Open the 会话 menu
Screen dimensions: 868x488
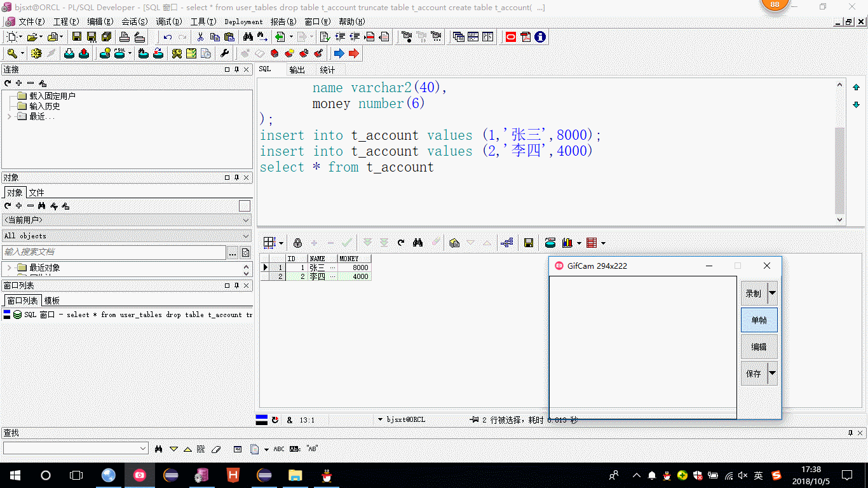[134, 22]
